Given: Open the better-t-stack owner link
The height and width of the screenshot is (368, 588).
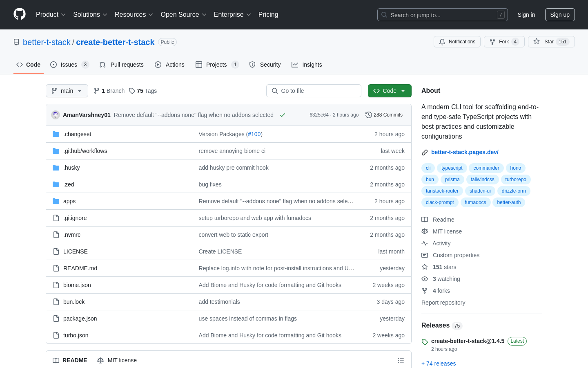Looking at the screenshot, I should point(47,42).
